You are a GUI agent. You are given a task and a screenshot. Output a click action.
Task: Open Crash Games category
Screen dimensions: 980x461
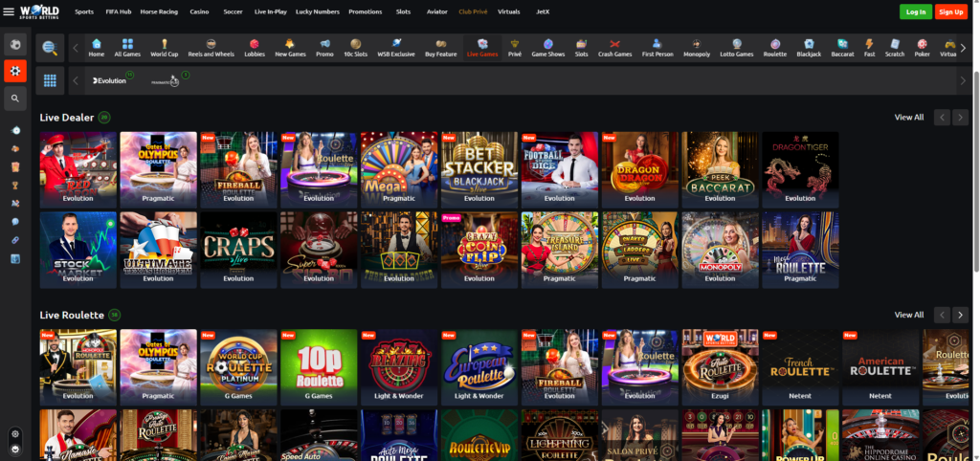click(x=614, y=48)
